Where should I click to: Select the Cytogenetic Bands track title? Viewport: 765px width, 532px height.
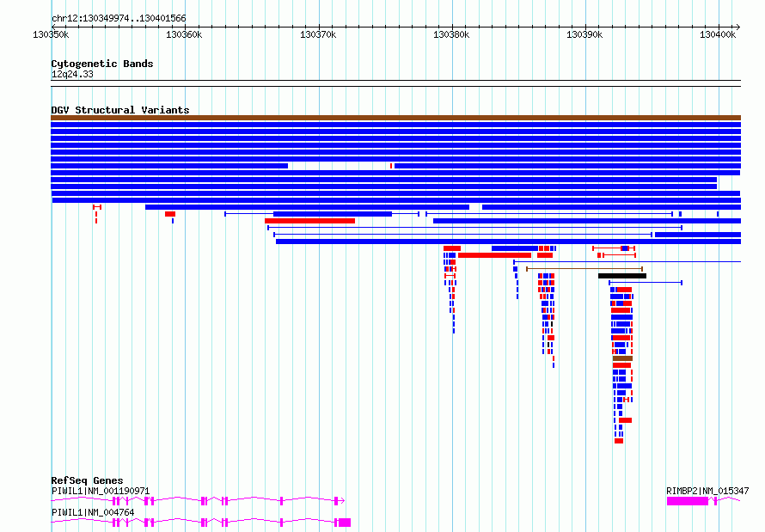[102, 64]
